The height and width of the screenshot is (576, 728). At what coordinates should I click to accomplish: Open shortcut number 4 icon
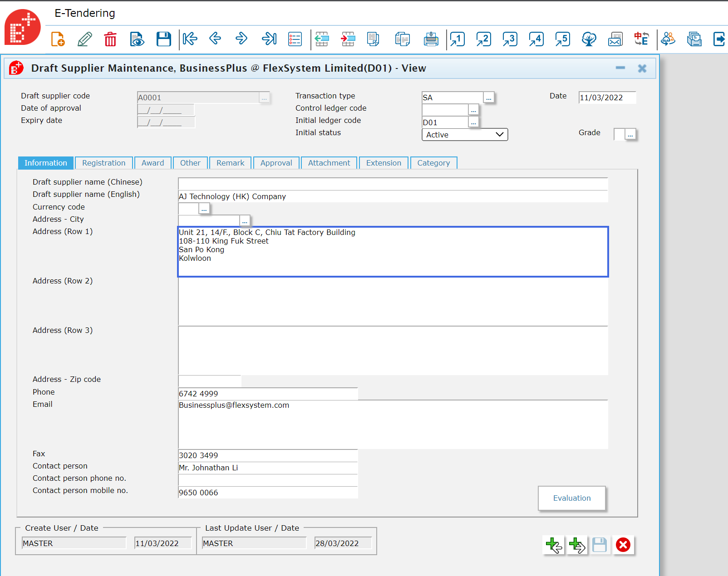[536, 39]
